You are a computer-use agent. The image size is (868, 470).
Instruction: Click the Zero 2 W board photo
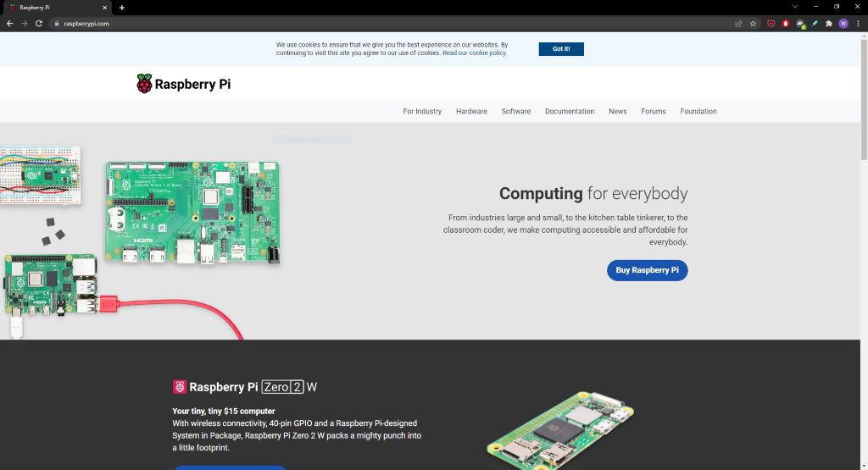coord(559,431)
